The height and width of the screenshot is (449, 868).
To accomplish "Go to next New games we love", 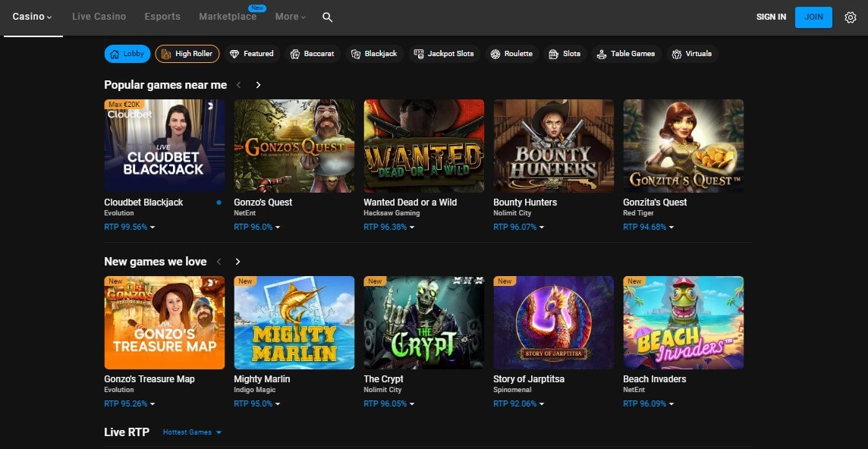I will (x=238, y=262).
